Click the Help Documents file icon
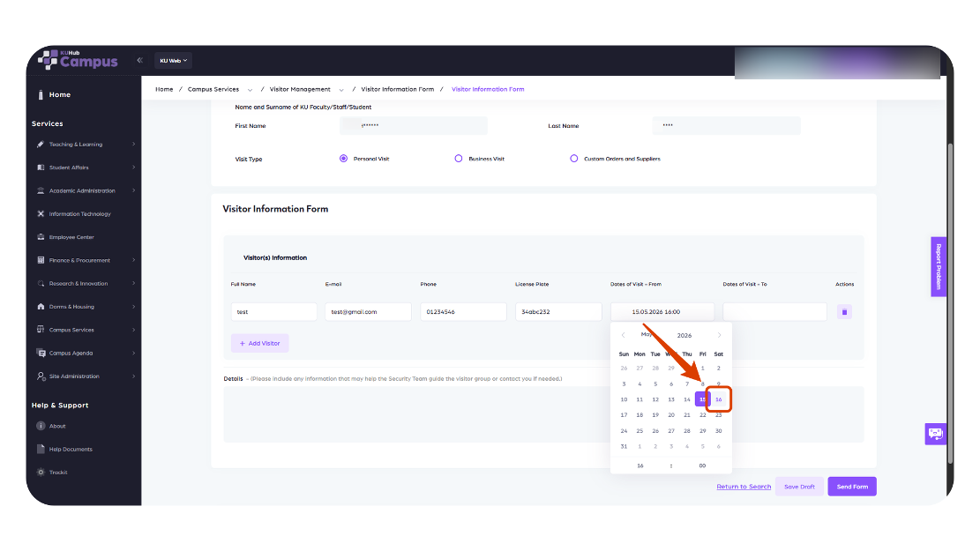The height and width of the screenshot is (551, 980). click(x=41, y=449)
